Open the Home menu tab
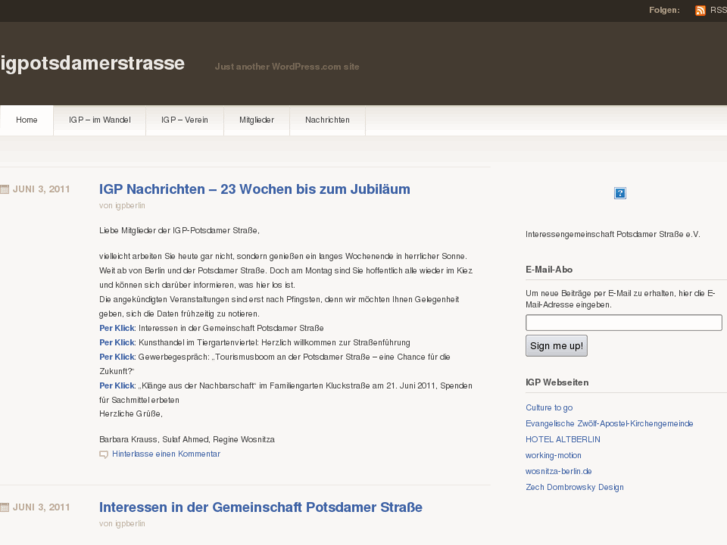Image resolution: width=727 pixels, height=545 pixels. [x=26, y=120]
